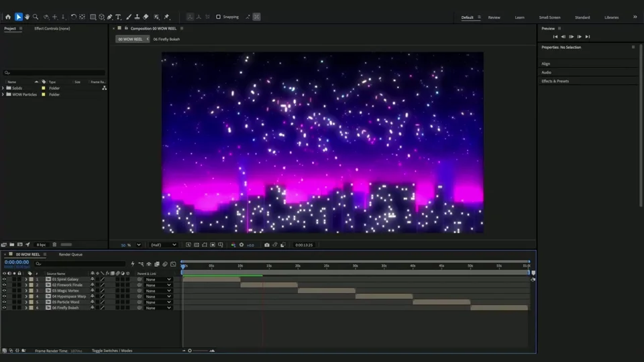Open the Align panel
This screenshot has width=644, height=362.
545,64
